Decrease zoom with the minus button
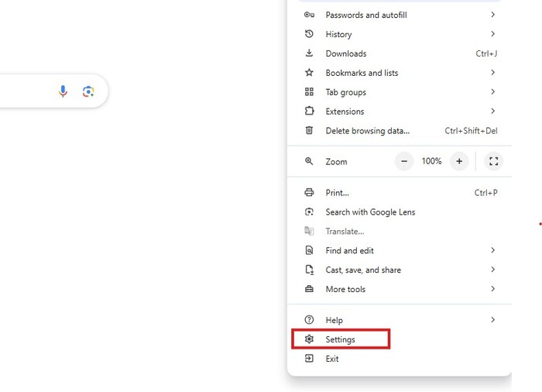 point(404,161)
